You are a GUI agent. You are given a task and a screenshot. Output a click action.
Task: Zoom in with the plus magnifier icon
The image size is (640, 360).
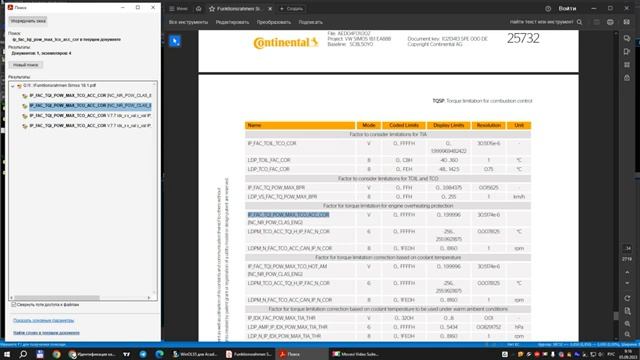(x=627, y=324)
